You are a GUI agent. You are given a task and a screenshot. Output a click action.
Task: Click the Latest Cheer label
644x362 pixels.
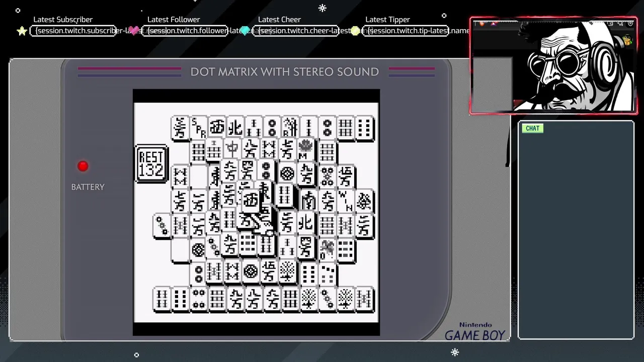point(279,20)
